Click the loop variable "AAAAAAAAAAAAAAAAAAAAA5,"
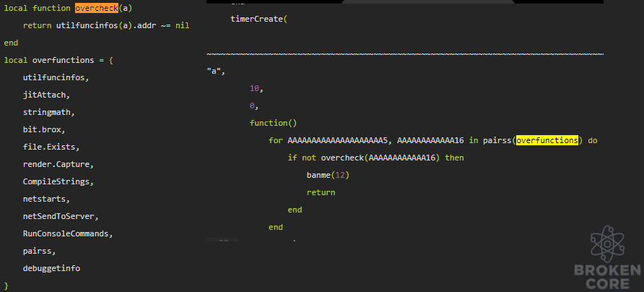The image size is (644, 292). coord(339,141)
